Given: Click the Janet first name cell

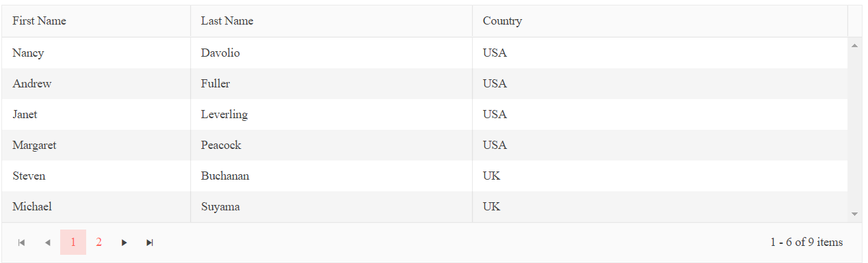Looking at the screenshot, I should click(96, 114).
